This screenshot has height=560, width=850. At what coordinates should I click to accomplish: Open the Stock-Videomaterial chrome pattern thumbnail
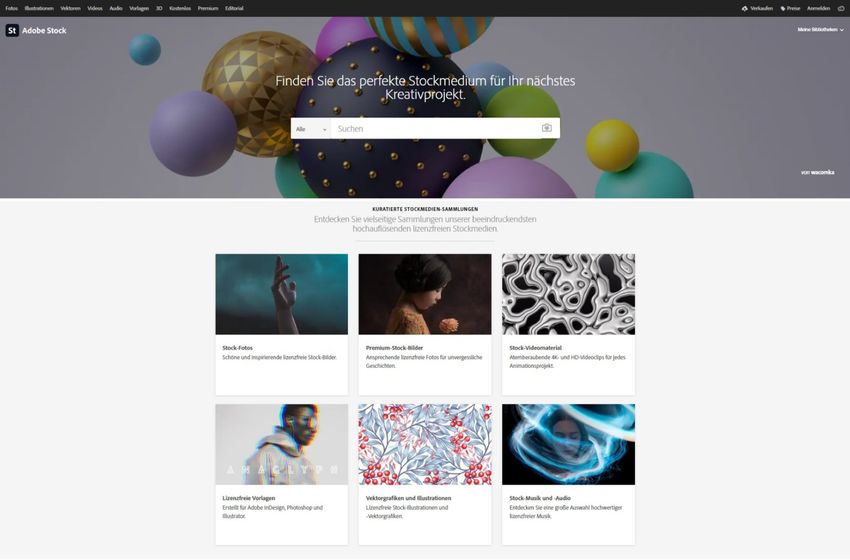tap(568, 294)
